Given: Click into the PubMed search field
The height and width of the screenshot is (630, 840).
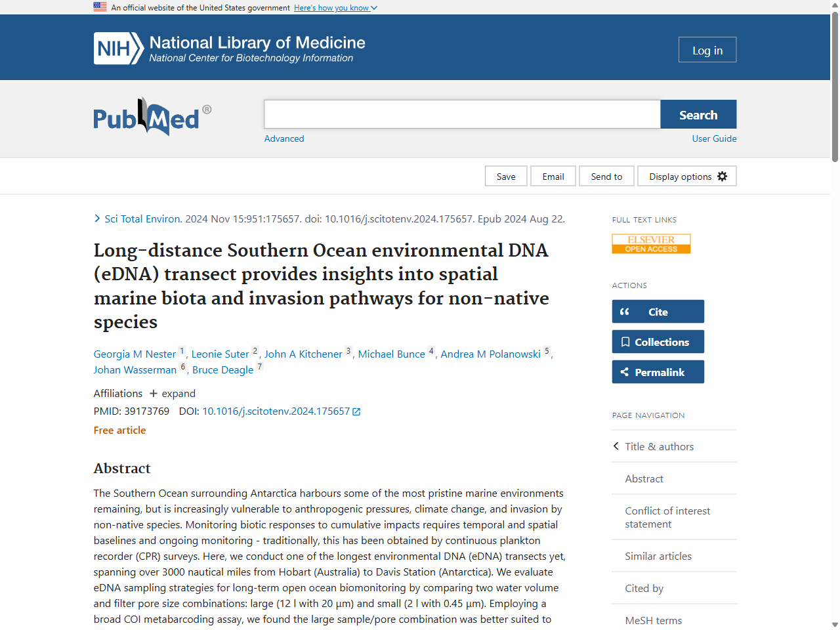Looking at the screenshot, I should [x=462, y=114].
